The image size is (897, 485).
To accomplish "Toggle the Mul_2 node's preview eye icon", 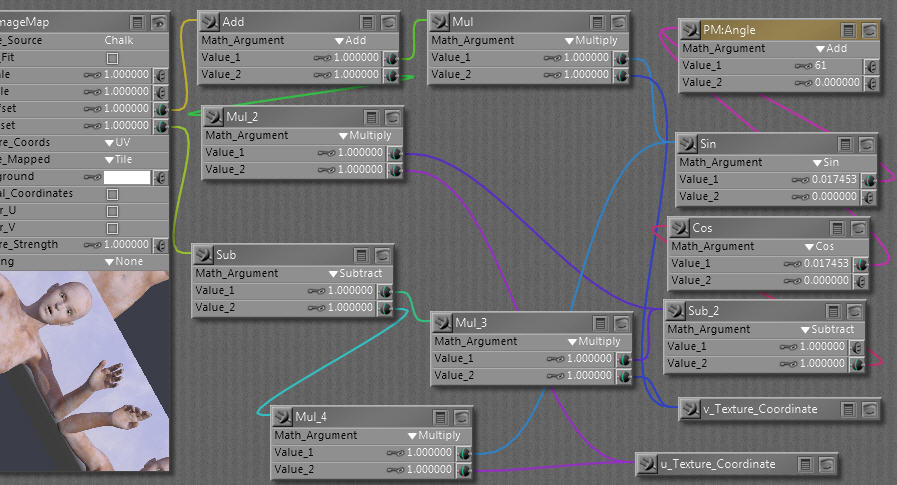I will (393, 117).
